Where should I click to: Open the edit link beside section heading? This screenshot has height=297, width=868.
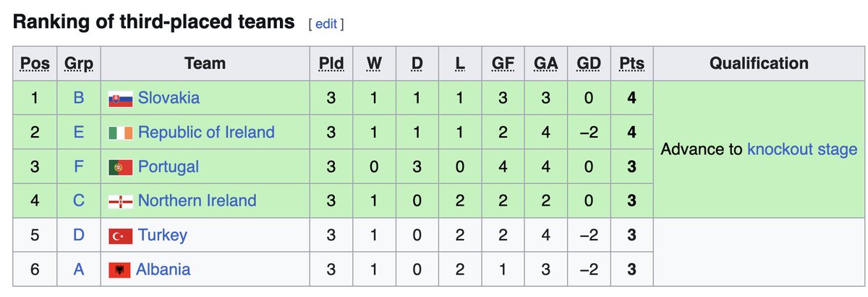pos(326,24)
